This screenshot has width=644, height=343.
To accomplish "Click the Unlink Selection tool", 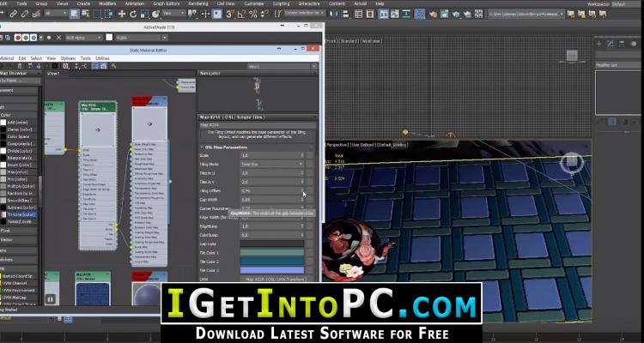I will coord(25,14).
